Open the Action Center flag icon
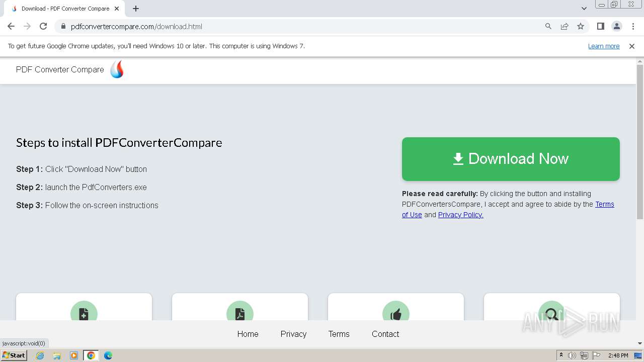 596,355
